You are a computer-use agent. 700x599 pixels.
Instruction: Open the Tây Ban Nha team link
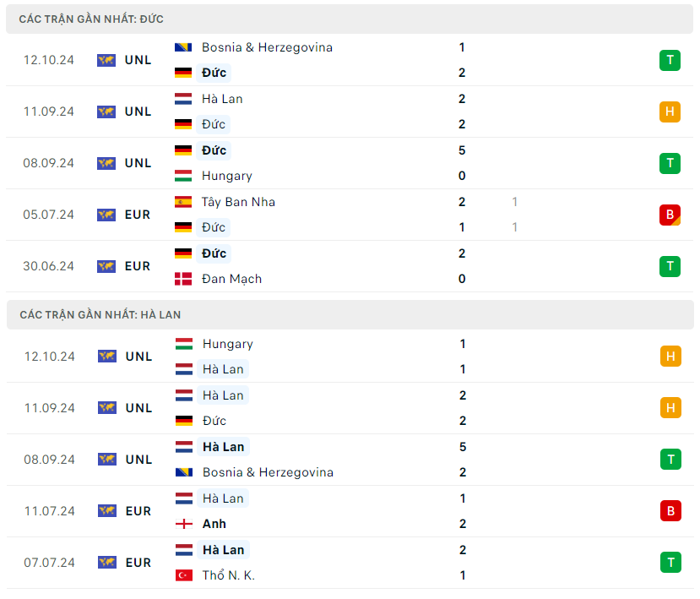(238, 202)
